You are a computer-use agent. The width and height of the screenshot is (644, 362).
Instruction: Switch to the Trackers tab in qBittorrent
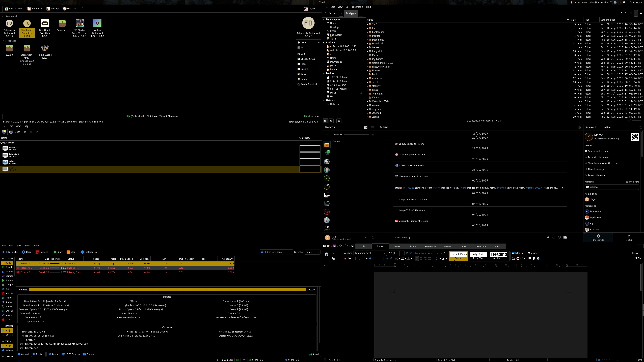(38, 354)
